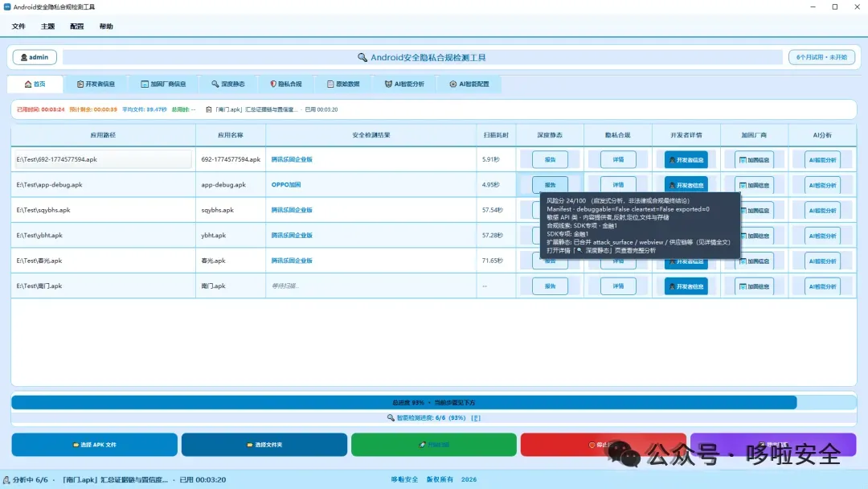Open 详情 for 692-1774577594.apk

(x=618, y=159)
